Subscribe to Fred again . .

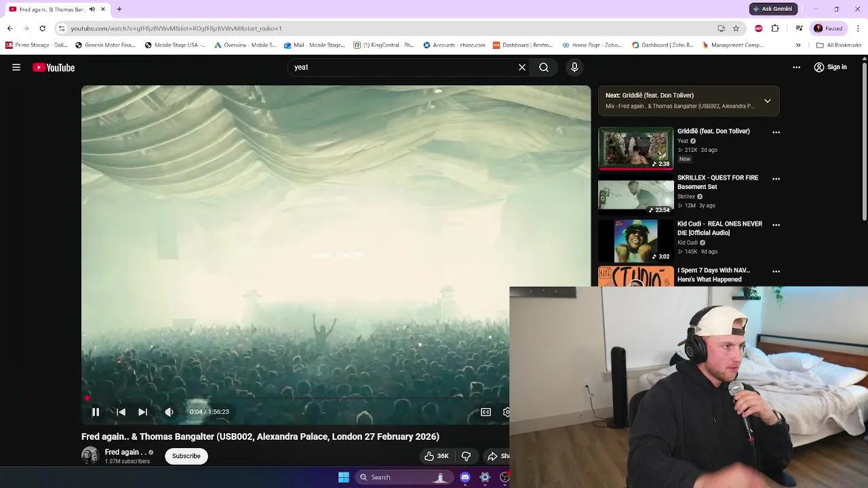coord(186,456)
